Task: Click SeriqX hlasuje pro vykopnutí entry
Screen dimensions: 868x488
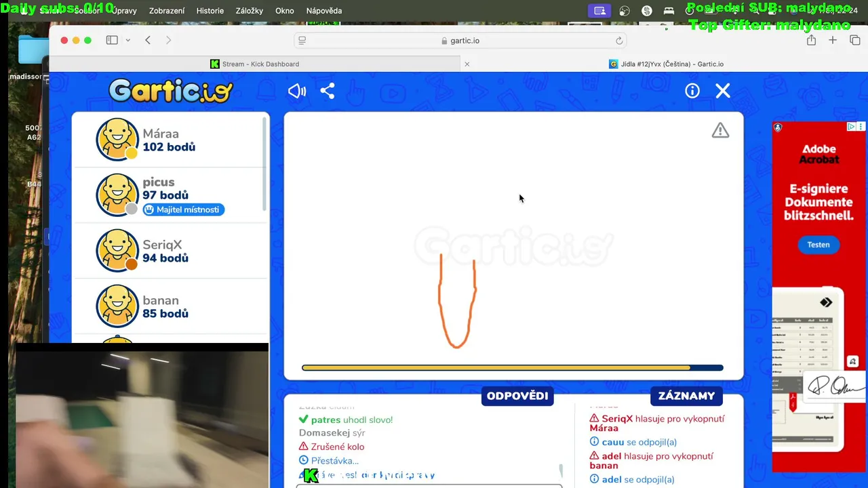Action: click(657, 423)
